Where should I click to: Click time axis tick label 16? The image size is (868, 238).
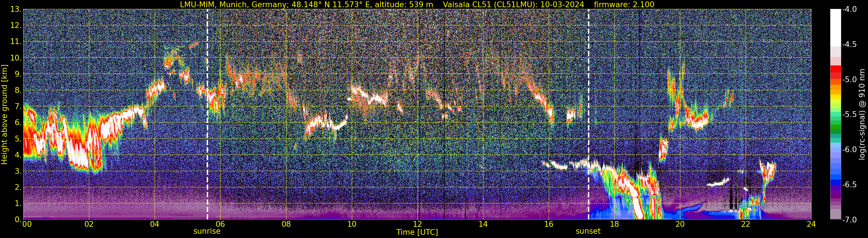[x=548, y=224]
